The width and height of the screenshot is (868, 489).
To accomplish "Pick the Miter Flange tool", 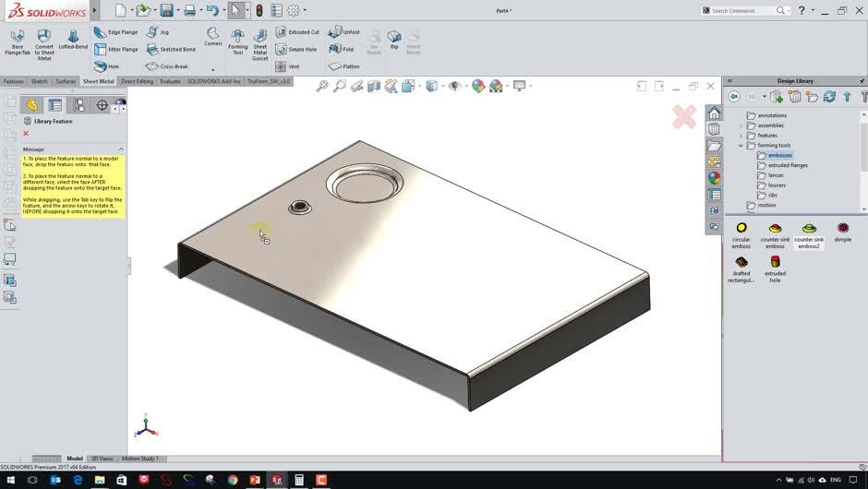I will (115, 50).
